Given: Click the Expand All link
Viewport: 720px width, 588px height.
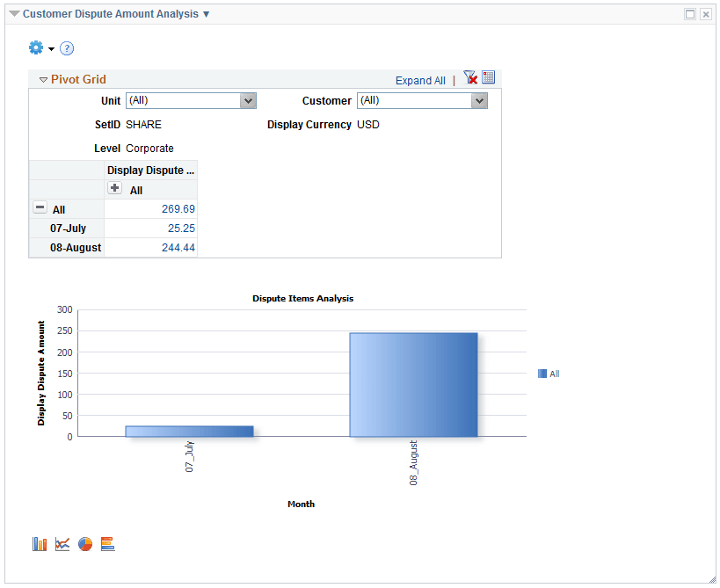Looking at the screenshot, I should tap(419, 80).
